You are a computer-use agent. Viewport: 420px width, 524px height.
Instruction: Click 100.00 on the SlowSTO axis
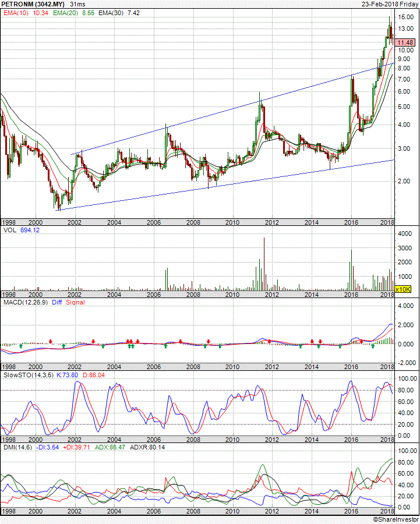(407, 378)
